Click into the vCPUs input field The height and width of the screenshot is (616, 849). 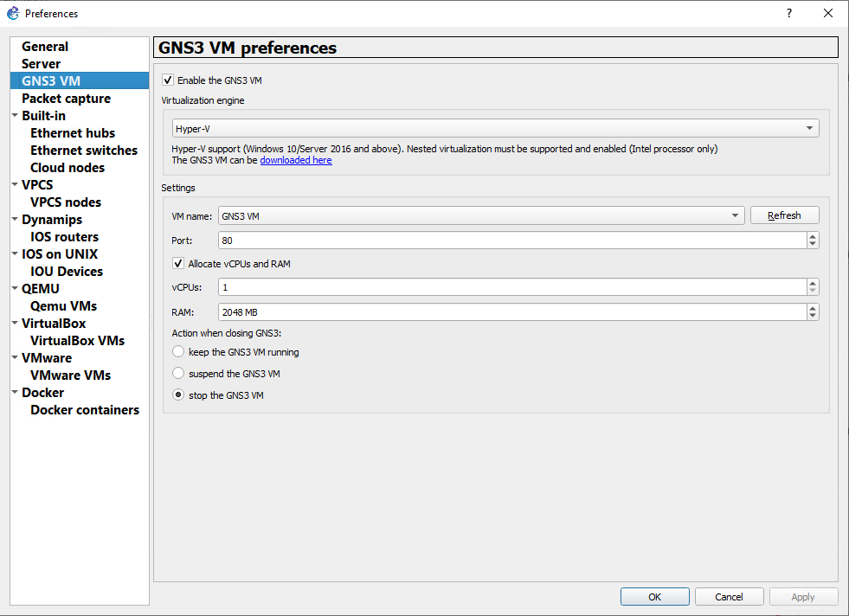click(x=512, y=287)
